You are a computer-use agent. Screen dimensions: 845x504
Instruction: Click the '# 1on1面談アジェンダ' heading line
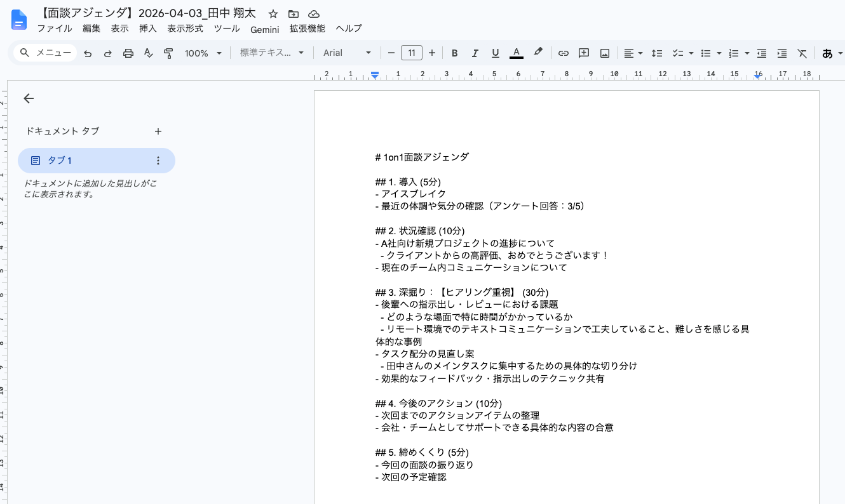point(422,157)
